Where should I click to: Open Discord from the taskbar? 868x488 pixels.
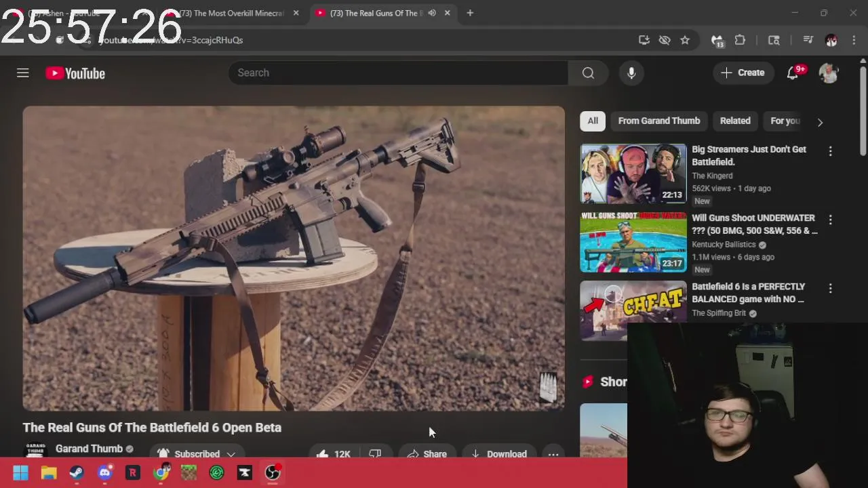pyautogui.click(x=104, y=472)
